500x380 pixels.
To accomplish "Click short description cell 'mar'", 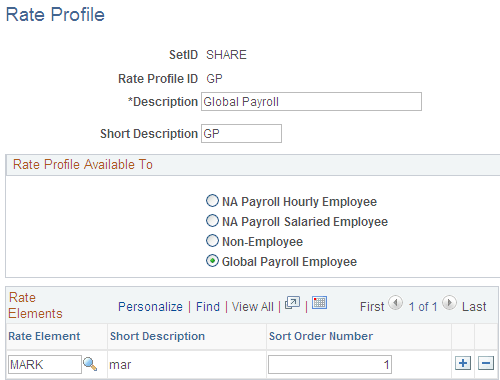I will click(x=120, y=365).
